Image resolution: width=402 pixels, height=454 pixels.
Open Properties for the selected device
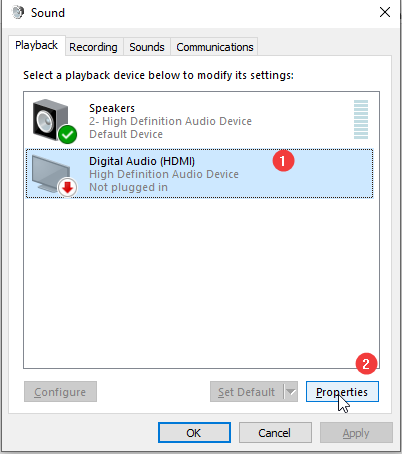pyautogui.click(x=342, y=392)
